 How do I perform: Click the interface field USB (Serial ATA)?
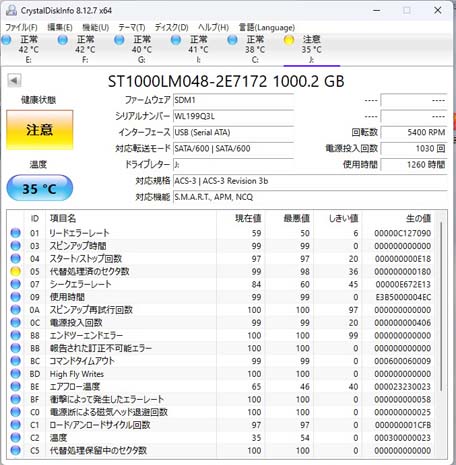[233, 132]
